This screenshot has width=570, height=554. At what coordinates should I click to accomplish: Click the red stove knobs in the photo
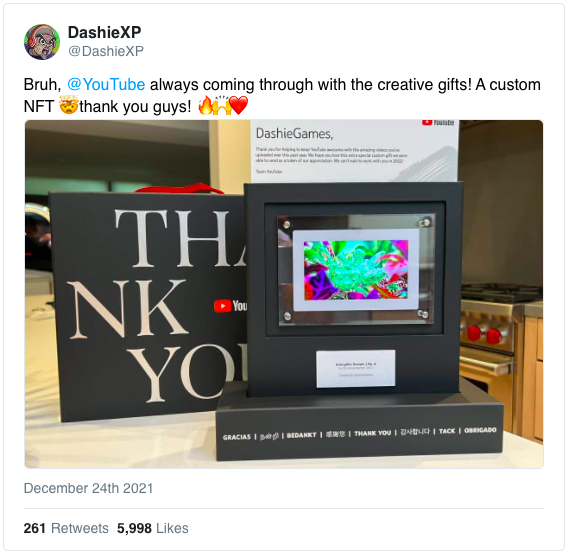(x=484, y=334)
